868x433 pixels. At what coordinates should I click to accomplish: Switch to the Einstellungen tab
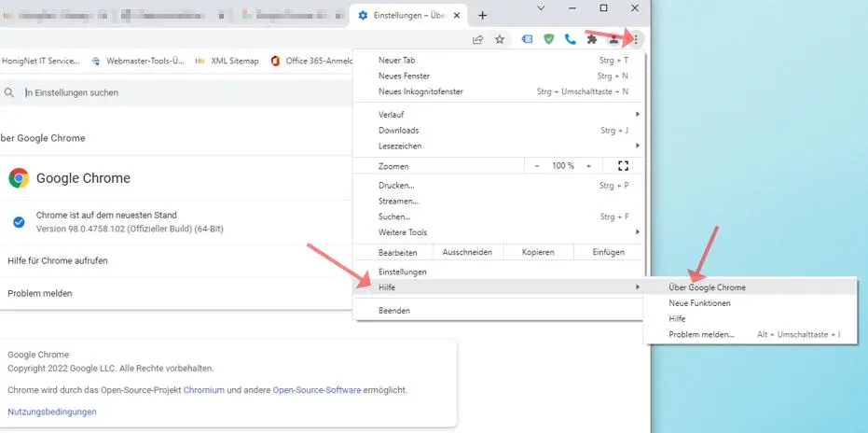[409, 16]
